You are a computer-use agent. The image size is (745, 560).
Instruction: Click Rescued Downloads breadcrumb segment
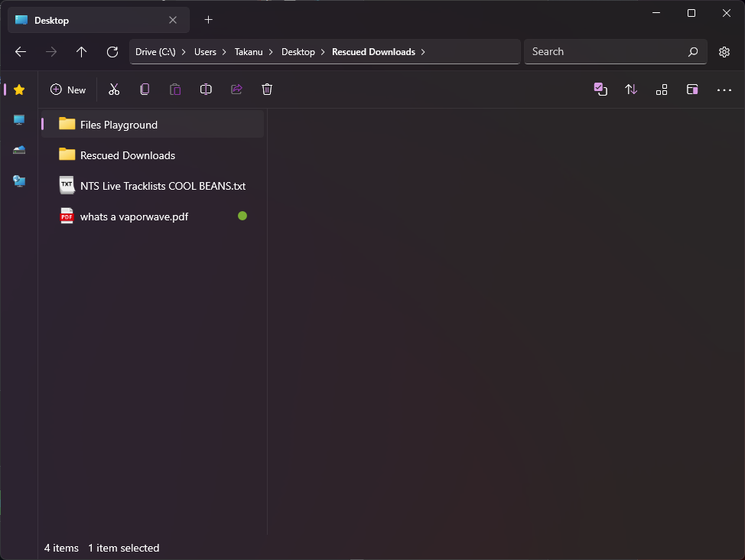coord(373,52)
